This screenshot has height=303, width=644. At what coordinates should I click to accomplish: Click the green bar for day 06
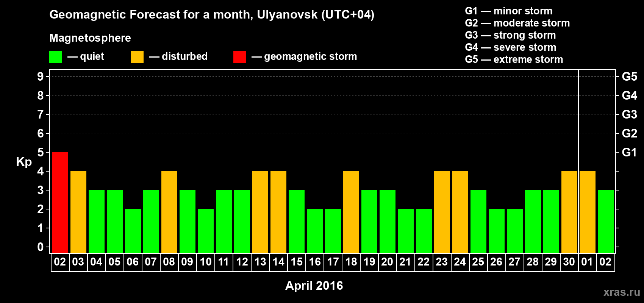pyautogui.click(x=133, y=231)
